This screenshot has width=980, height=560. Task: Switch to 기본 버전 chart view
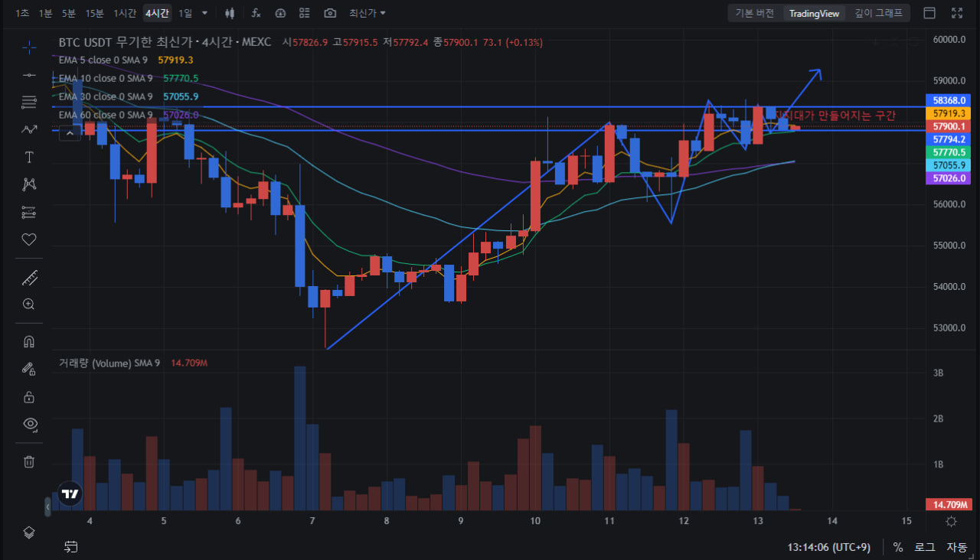[755, 13]
